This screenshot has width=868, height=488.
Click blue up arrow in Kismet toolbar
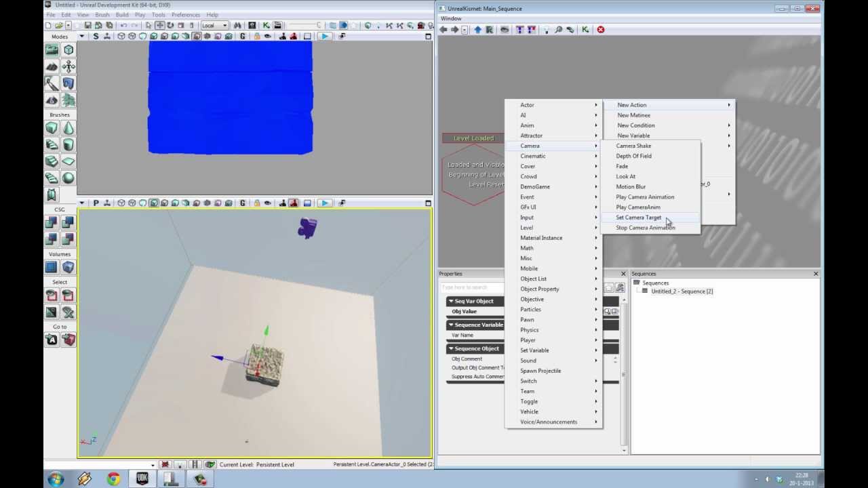(477, 30)
